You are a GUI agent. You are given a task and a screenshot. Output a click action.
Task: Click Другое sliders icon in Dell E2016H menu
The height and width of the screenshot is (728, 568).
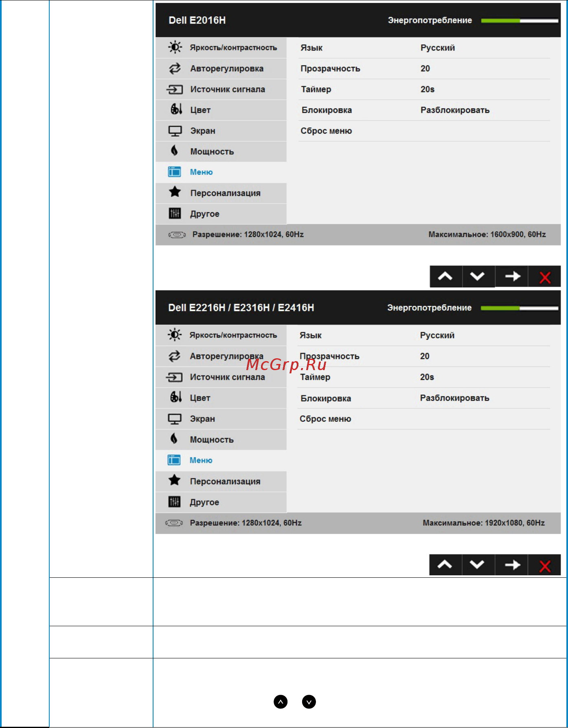(175, 213)
